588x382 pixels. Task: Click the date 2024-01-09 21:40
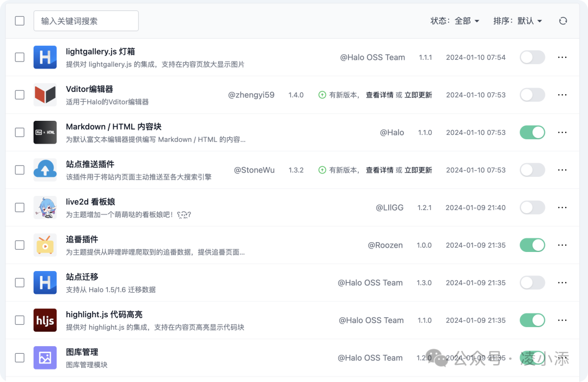[475, 208]
